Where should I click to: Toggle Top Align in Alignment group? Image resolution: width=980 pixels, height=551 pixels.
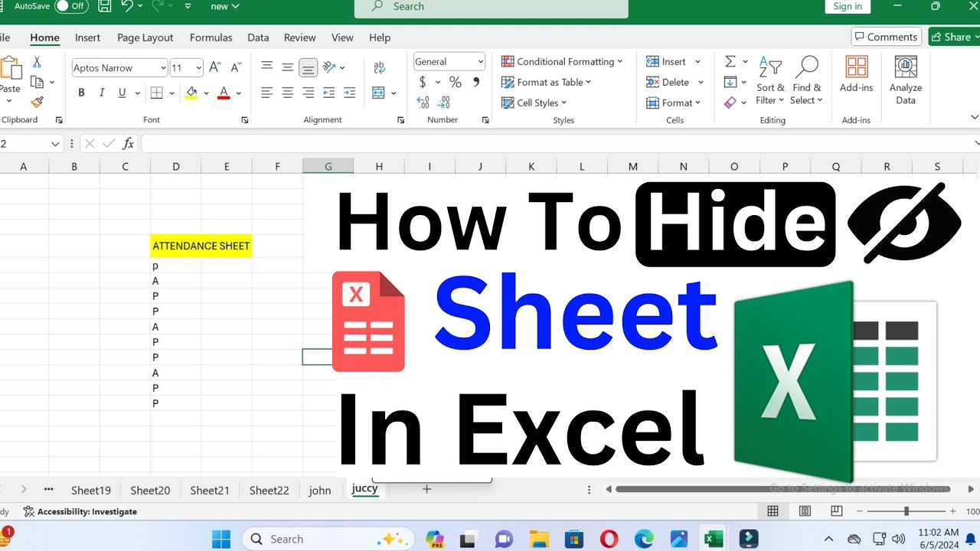pyautogui.click(x=266, y=67)
